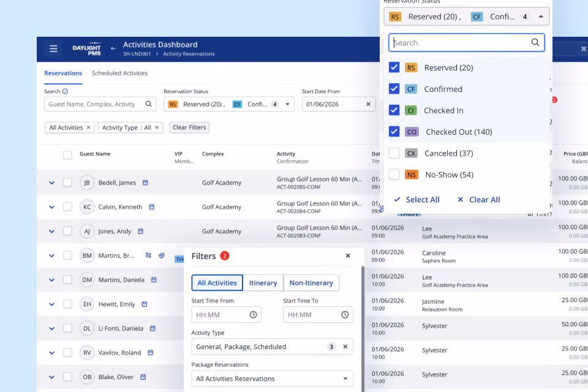Viewport: 588px width, 392px height.
Task: Click the Clear Filters button
Action: 189,127
